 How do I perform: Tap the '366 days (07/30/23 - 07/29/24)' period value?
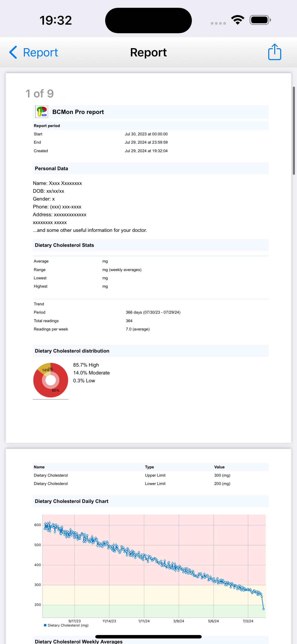153,312
